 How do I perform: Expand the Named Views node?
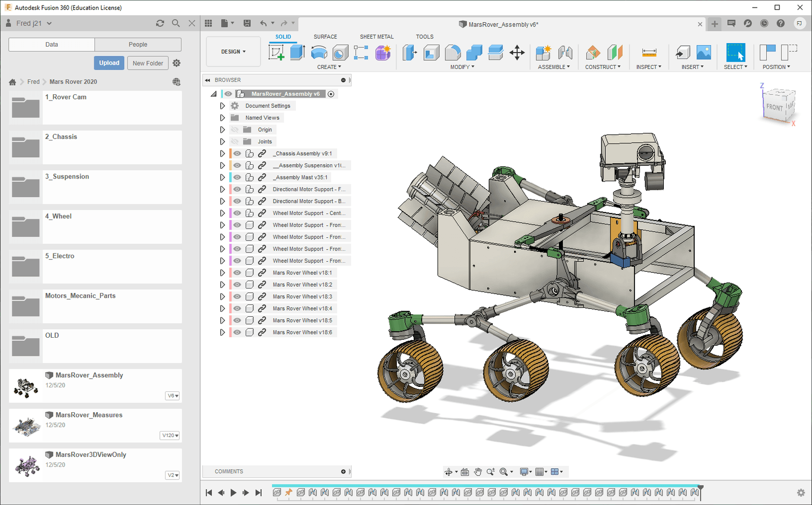coord(222,118)
